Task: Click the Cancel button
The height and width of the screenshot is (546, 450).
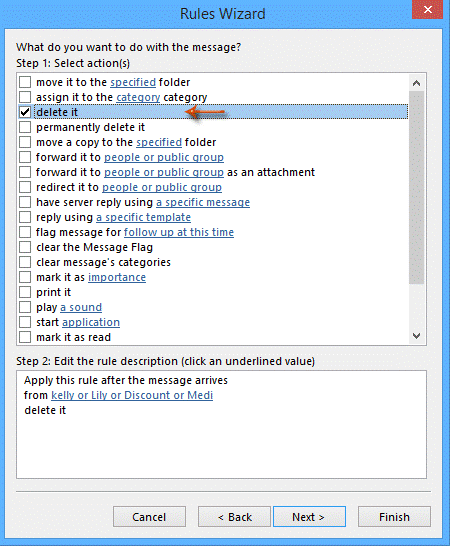Action: (149, 517)
